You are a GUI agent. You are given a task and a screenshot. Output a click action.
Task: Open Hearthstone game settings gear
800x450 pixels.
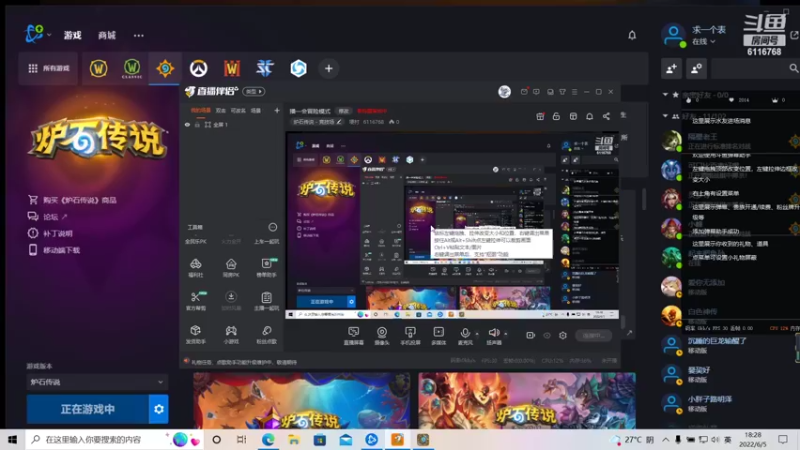click(x=159, y=409)
